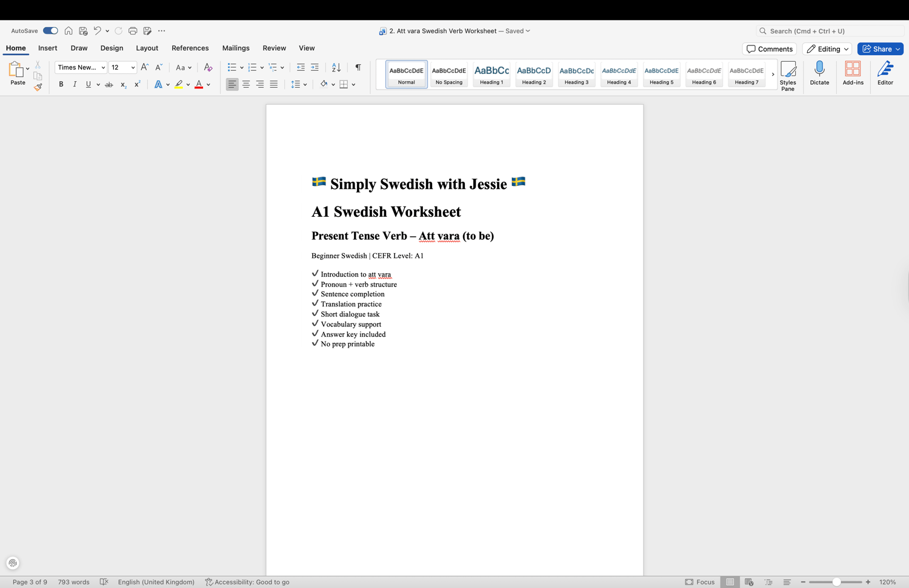Image resolution: width=909 pixels, height=588 pixels.
Task: Open the Dictate microphone tool
Action: pos(819,73)
